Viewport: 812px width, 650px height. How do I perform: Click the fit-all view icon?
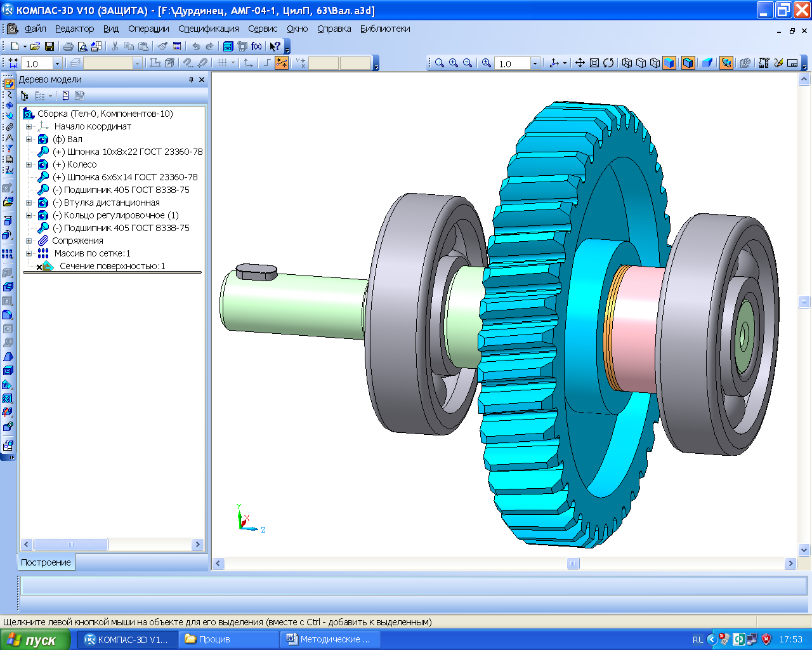(594, 63)
